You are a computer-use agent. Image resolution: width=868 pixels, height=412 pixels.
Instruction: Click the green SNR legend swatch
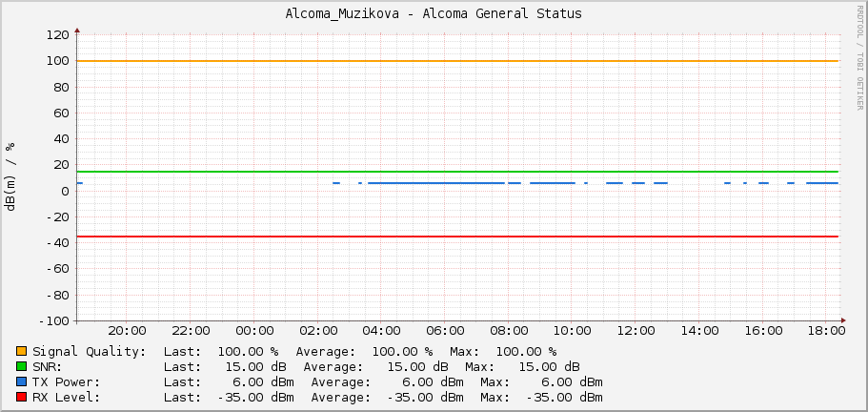coord(21,366)
